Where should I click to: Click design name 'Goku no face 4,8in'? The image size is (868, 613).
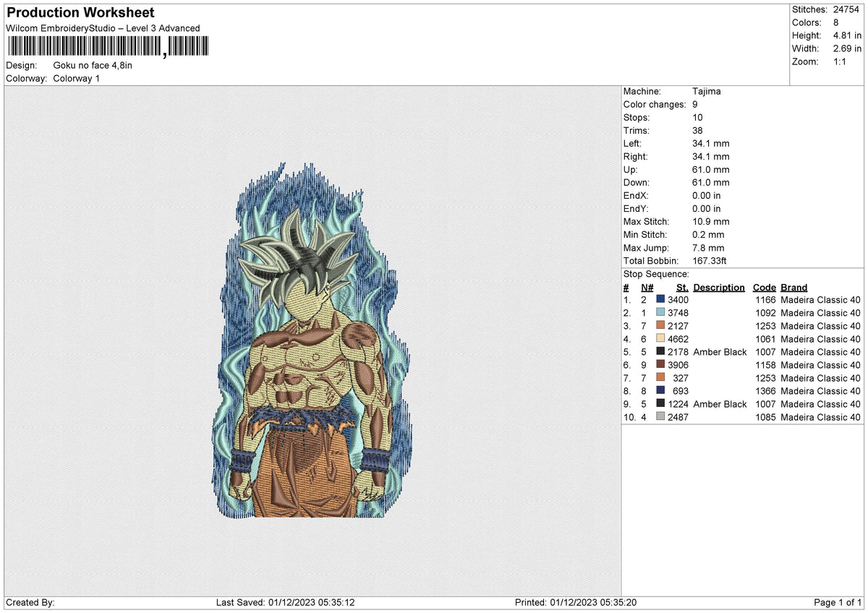point(93,65)
